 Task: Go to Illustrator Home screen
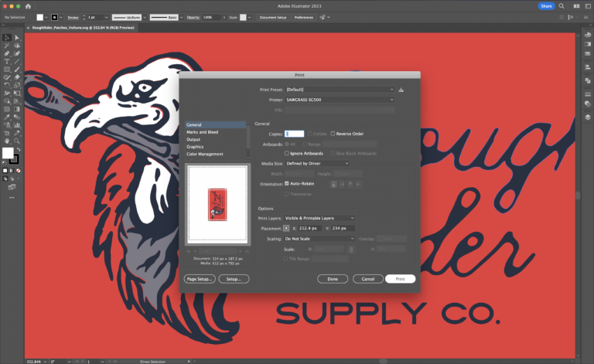(x=28, y=6)
